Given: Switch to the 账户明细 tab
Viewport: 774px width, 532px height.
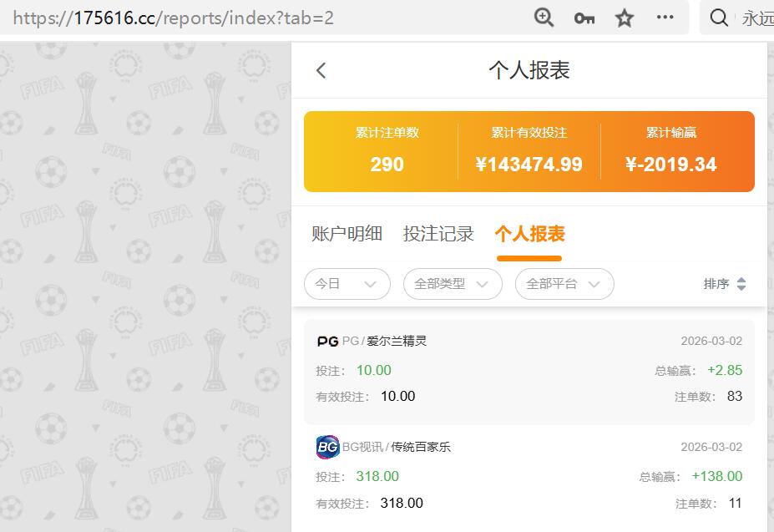Looking at the screenshot, I should [x=347, y=234].
